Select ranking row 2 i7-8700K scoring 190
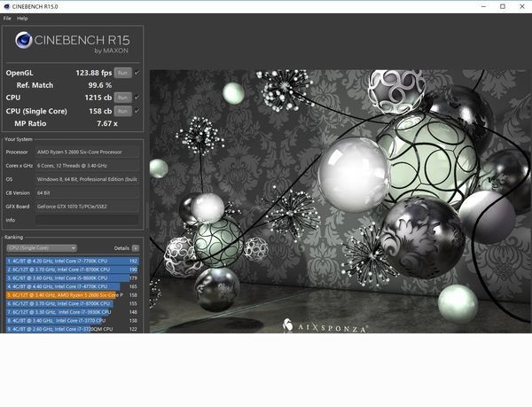Screen dimensions: 532x407 (x=73, y=270)
